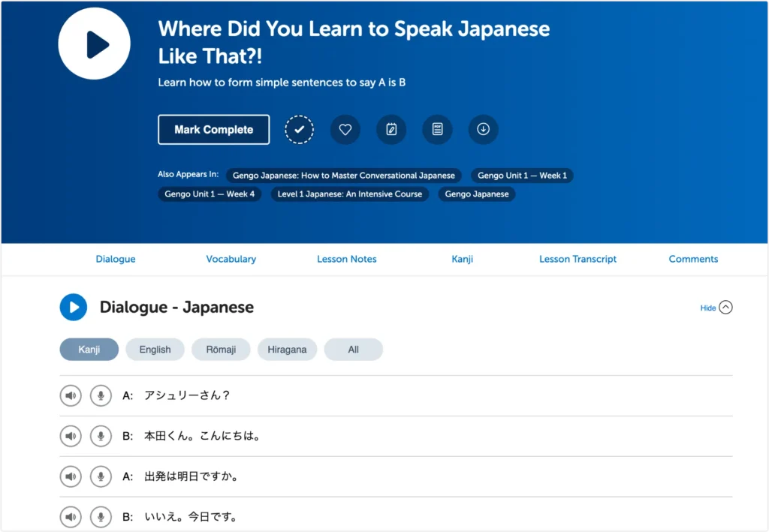This screenshot has height=532, width=769.
Task: Click the dashed checkmark completion icon
Action: coord(299,129)
